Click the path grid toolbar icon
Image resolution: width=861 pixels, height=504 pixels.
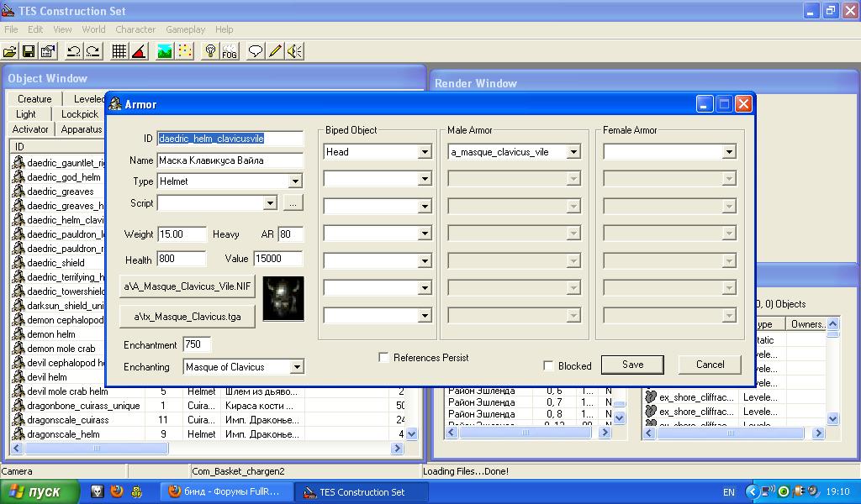click(x=185, y=51)
